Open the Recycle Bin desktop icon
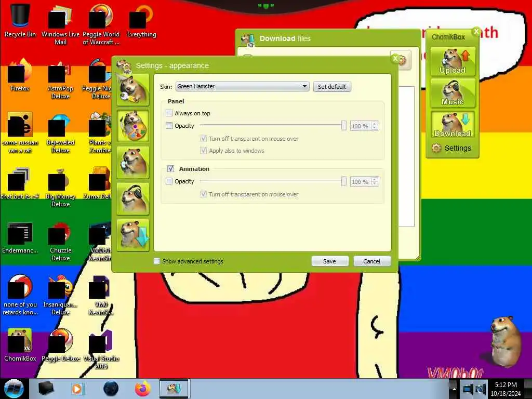Screen dimensions: 532x399 pyautogui.click(x=20, y=21)
